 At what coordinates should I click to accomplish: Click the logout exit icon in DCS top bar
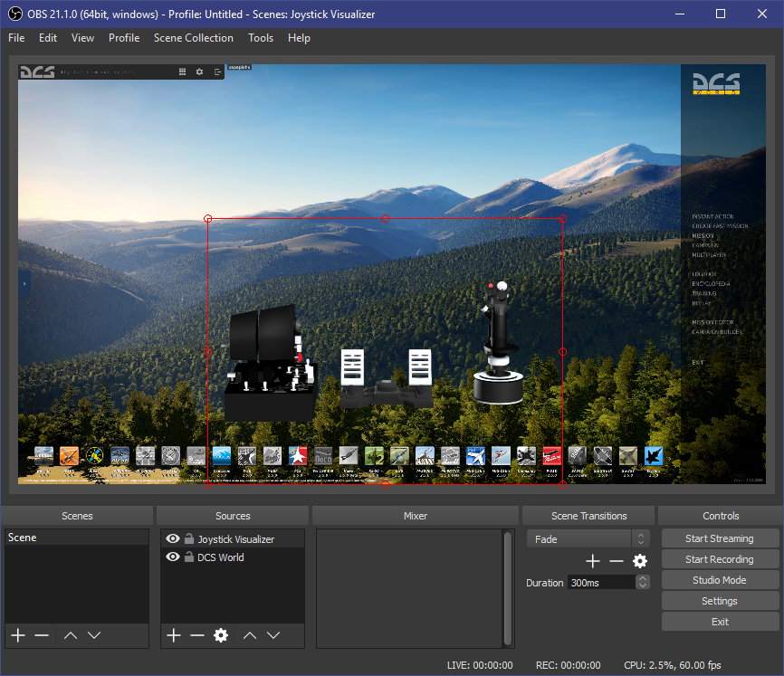tap(217, 72)
